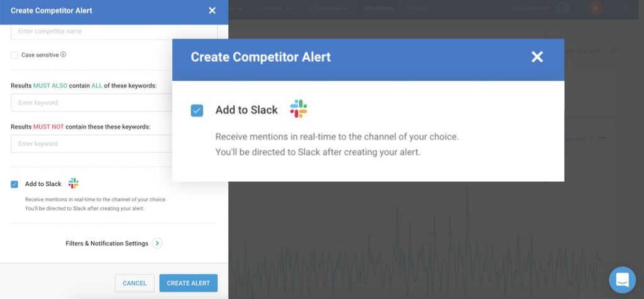Click the Create Alert button
The image size is (644, 299).
click(188, 283)
